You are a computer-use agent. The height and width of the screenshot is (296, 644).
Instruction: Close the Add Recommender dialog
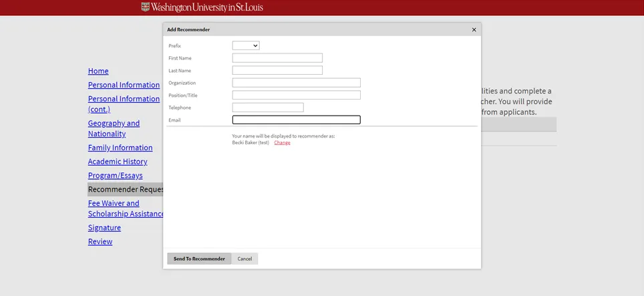tap(474, 30)
